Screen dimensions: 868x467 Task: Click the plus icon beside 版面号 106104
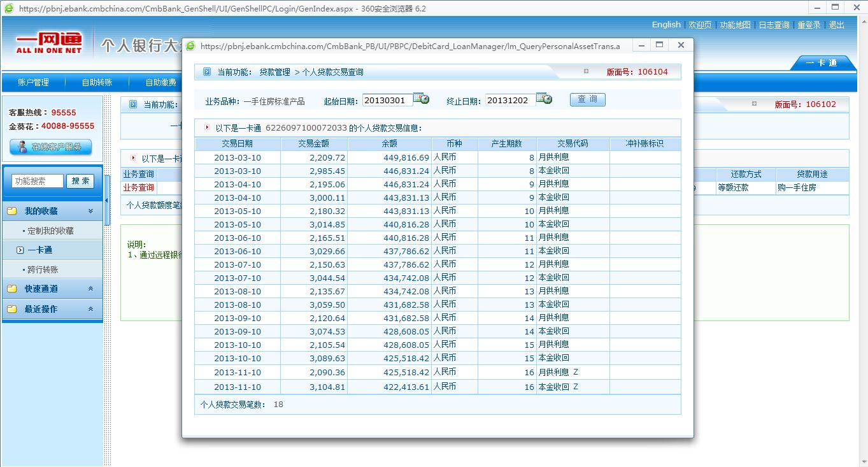(x=586, y=71)
